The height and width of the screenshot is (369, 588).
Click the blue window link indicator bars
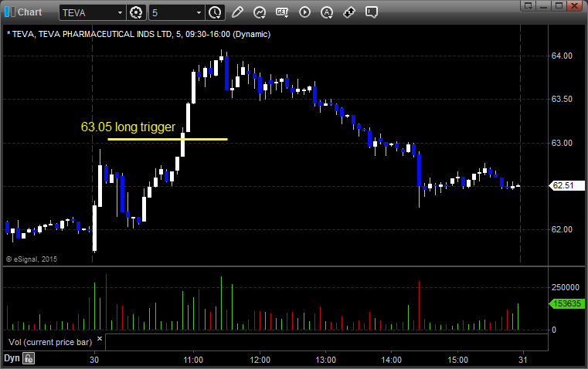tap(10, 12)
